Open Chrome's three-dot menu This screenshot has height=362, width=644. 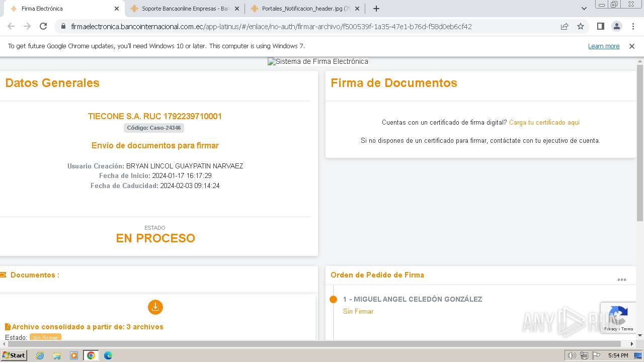coord(633,26)
